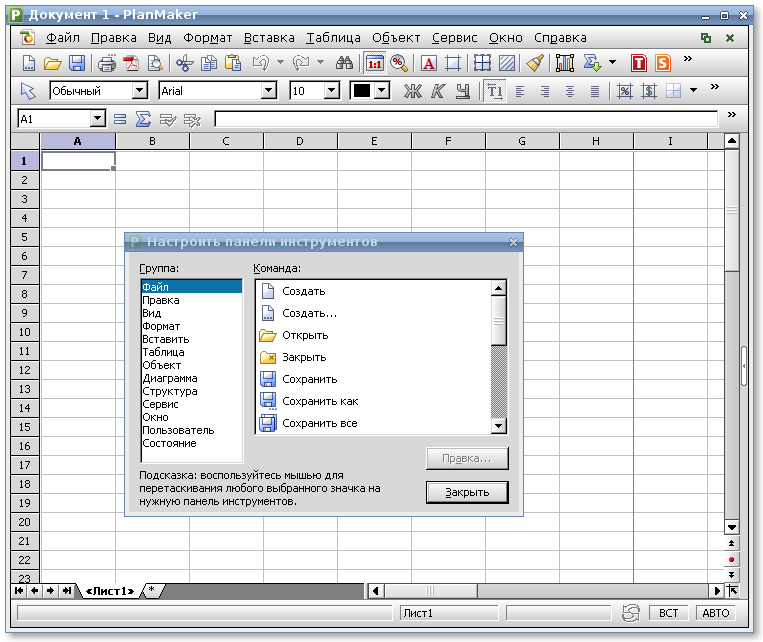This screenshot has width=763, height=642.
Task: Click the Copy icon in toolbar
Action: [209, 63]
